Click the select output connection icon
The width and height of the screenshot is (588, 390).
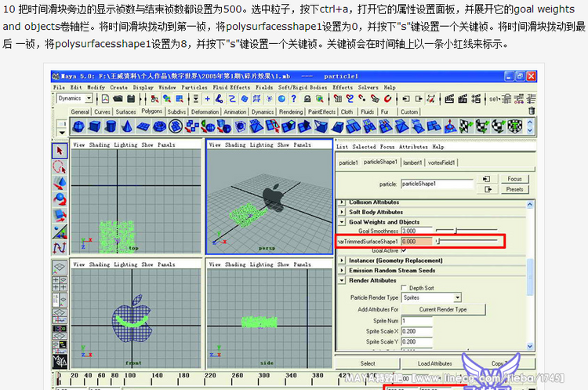[x=488, y=189]
